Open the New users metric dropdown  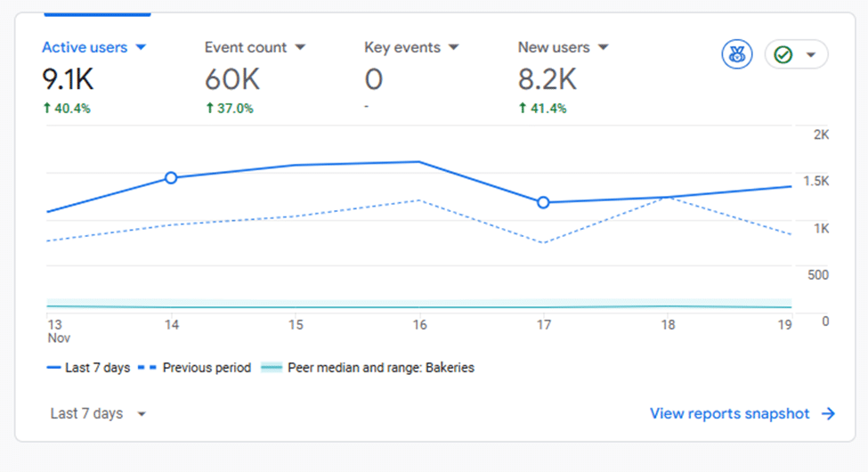[603, 47]
